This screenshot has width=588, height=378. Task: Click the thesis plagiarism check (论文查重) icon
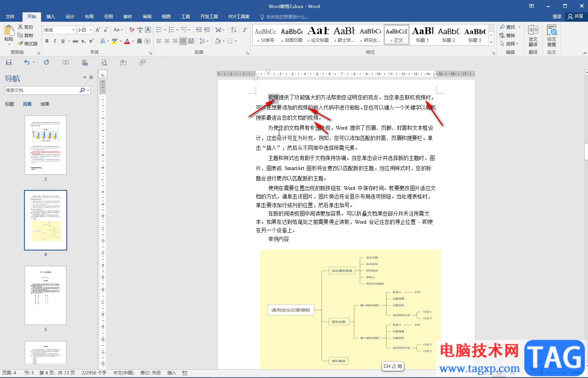552,36
